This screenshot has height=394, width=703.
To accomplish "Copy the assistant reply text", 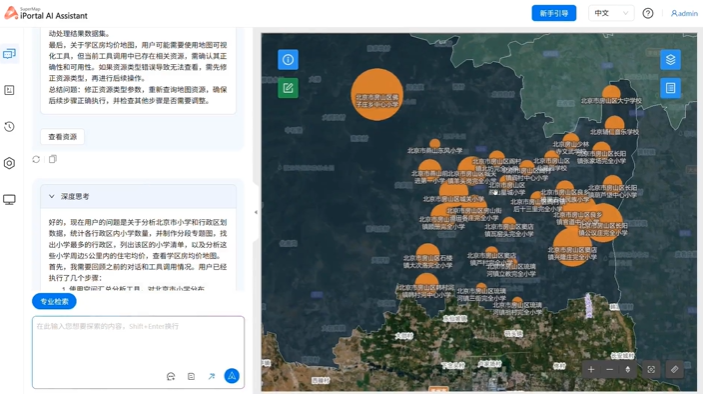I will [x=53, y=159].
